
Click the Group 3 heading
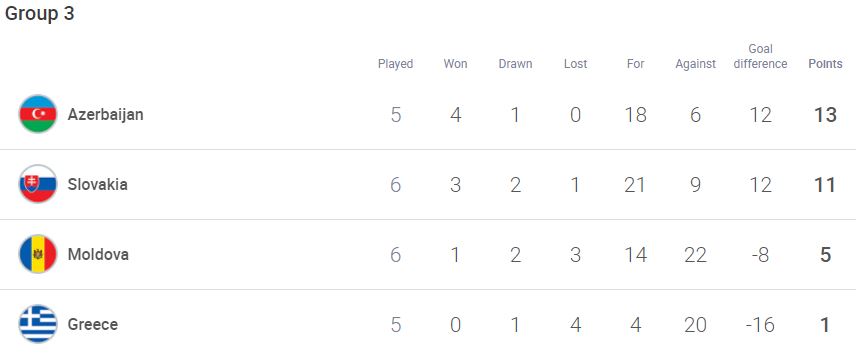(39, 14)
